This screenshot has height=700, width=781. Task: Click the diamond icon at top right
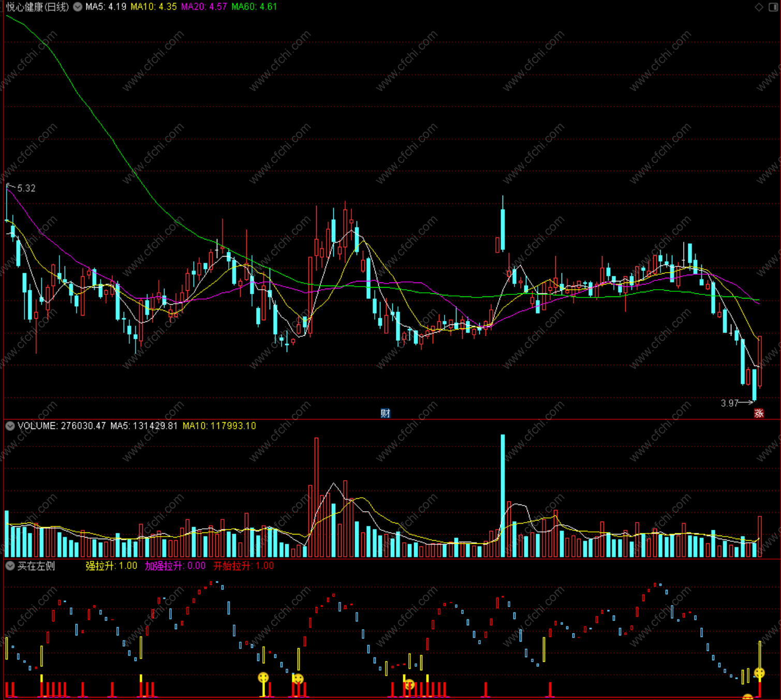[759, 7]
